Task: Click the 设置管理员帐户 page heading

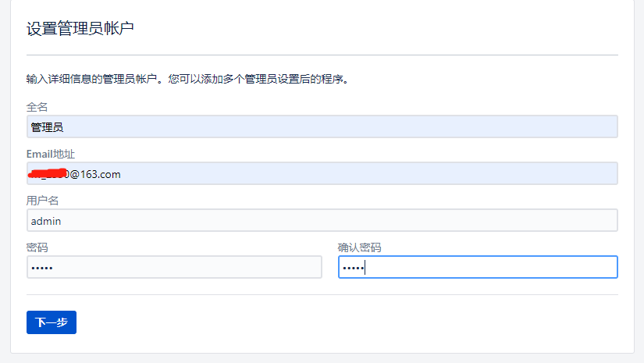Action: click(80, 28)
